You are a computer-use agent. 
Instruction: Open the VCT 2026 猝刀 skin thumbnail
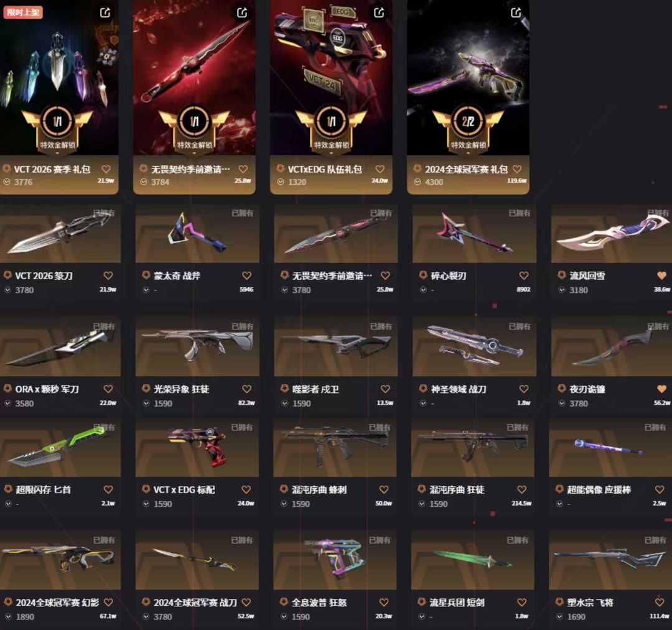60,234
